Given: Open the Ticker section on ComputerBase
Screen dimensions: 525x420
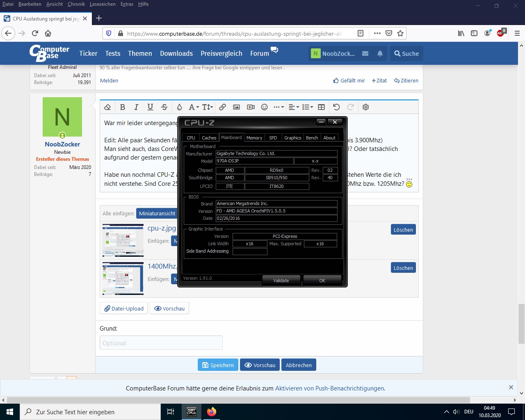Looking at the screenshot, I should tap(88, 53).
